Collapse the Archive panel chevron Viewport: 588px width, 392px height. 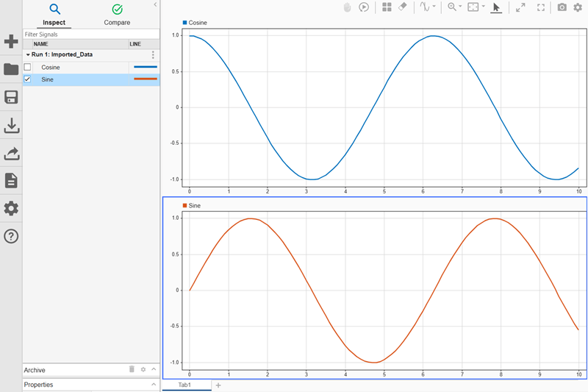tap(154, 369)
